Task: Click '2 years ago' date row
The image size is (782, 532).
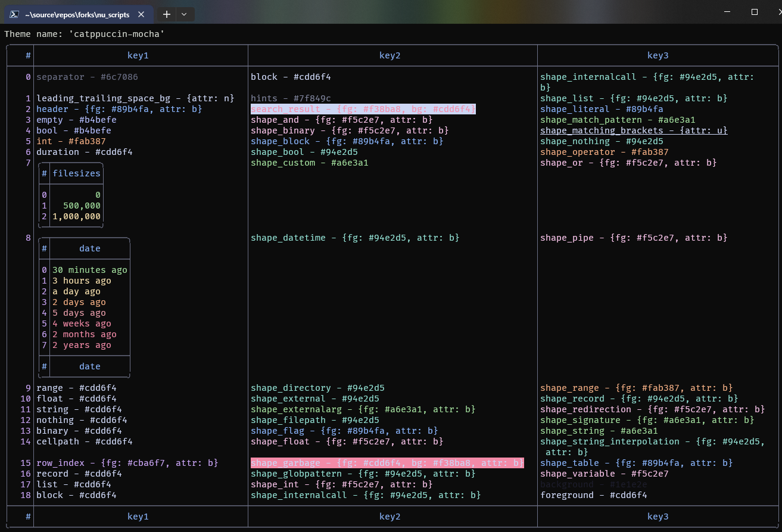Action: pyautogui.click(x=82, y=345)
